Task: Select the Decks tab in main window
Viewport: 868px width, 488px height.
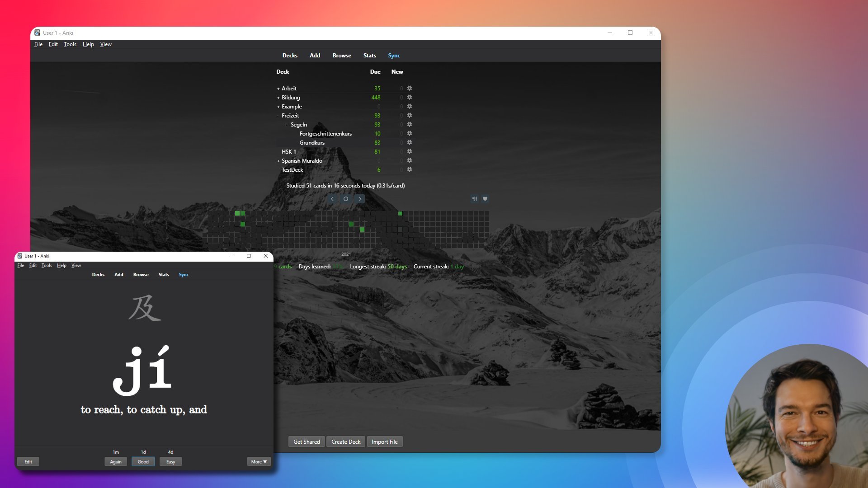Action: [289, 55]
